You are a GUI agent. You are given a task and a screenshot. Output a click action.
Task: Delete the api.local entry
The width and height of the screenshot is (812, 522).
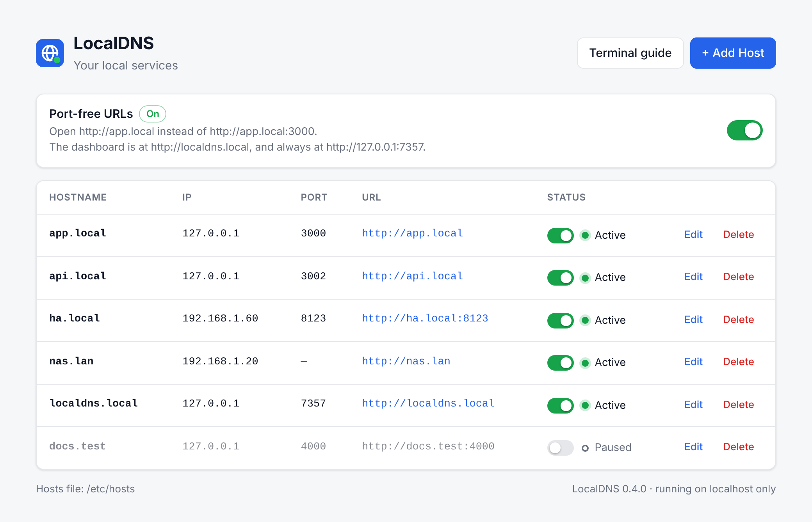coord(738,277)
